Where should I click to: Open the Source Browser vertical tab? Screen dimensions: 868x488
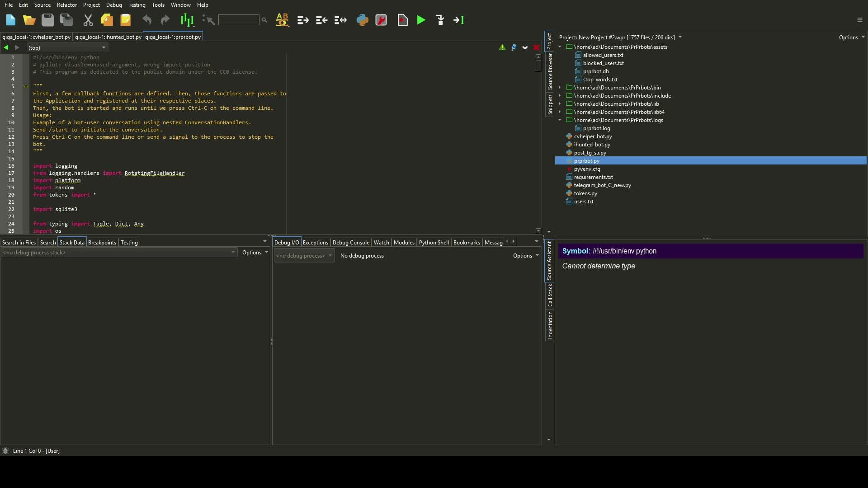[x=550, y=71]
